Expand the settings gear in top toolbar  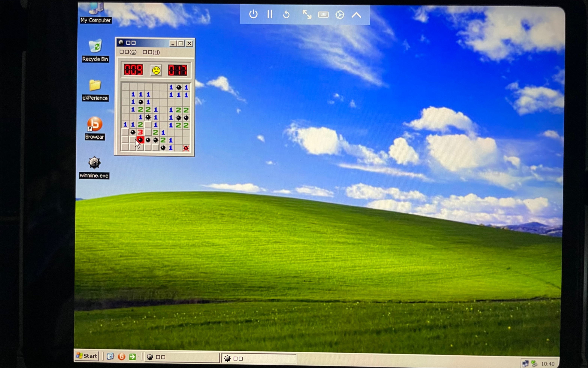click(x=340, y=15)
